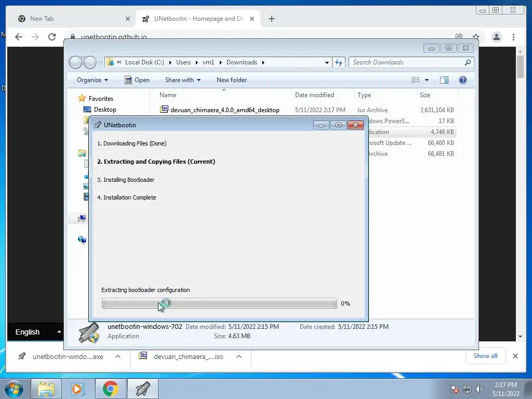Open the Share with menu
Viewport: 532px width, 399px height.
(x=182, y=80)
